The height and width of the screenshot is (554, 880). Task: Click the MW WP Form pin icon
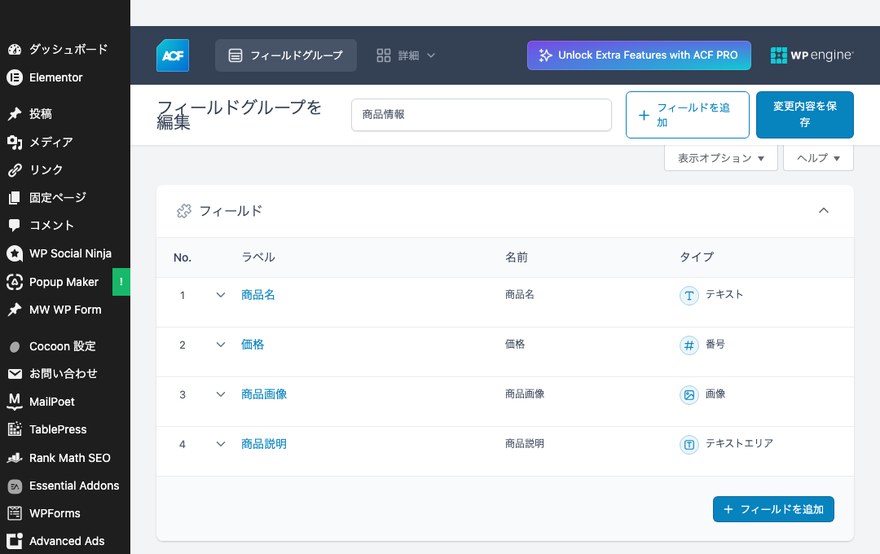click(15, 310)
